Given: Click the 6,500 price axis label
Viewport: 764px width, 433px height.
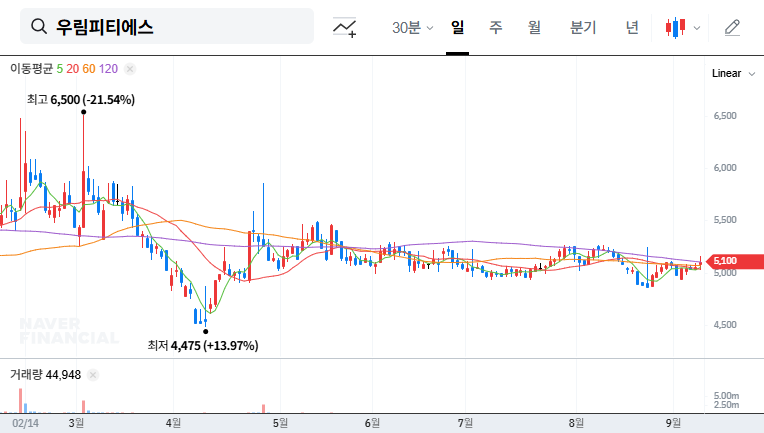Looking at the screenshot, I should click(x=725, y=116).
